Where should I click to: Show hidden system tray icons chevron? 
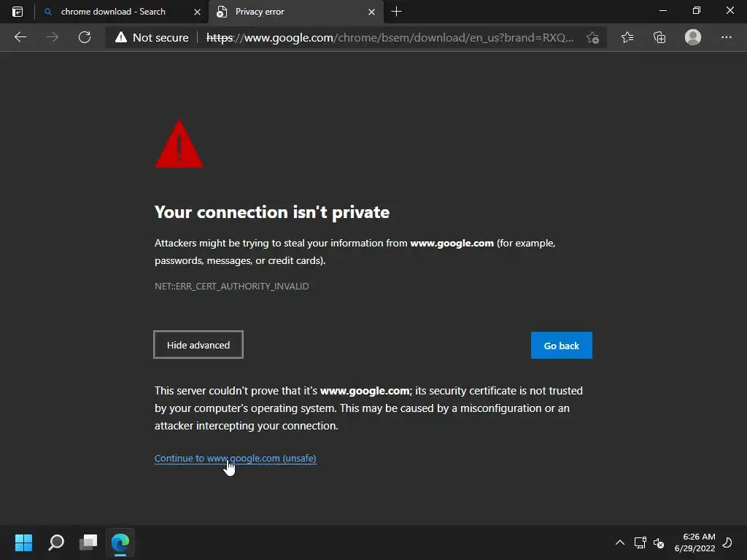coord(620,542)
